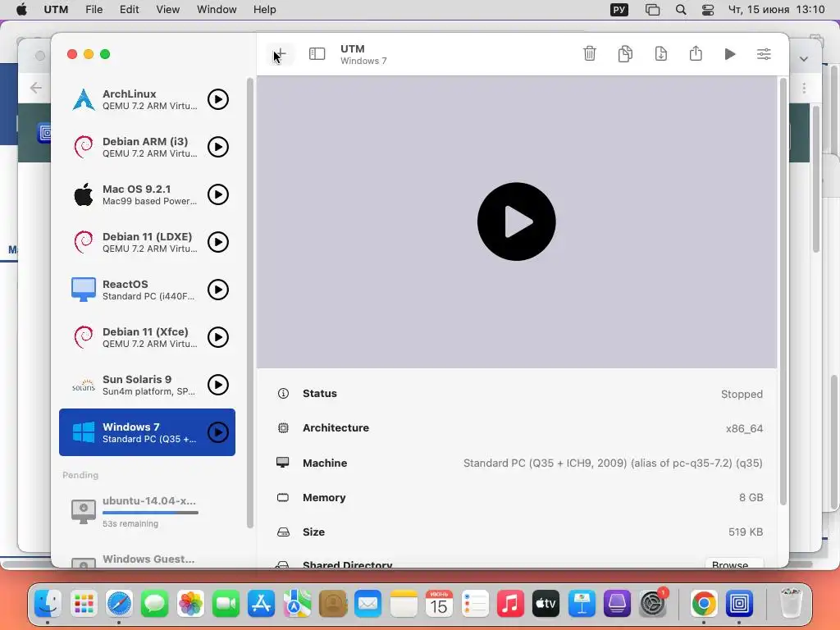Click the 8 GB memory value
Image resolution: width=840 pixels, height=630 pixels.
751,498
